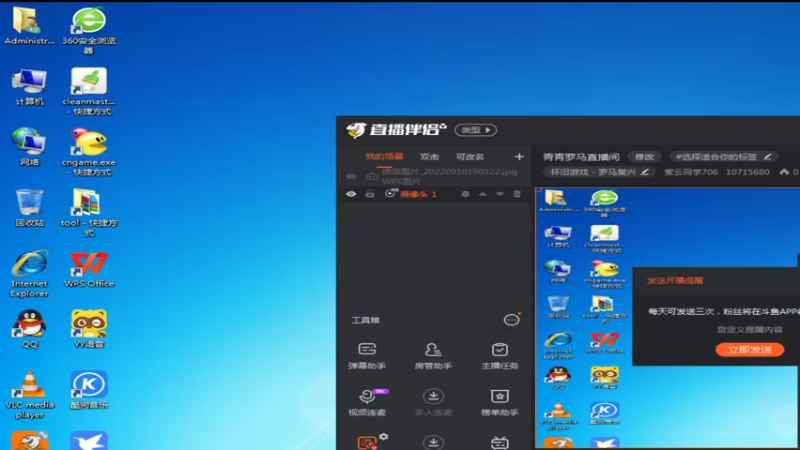Open the #选择适合你的标签 tag selector
Screen dimensions: 800x450
pos(723,157)
